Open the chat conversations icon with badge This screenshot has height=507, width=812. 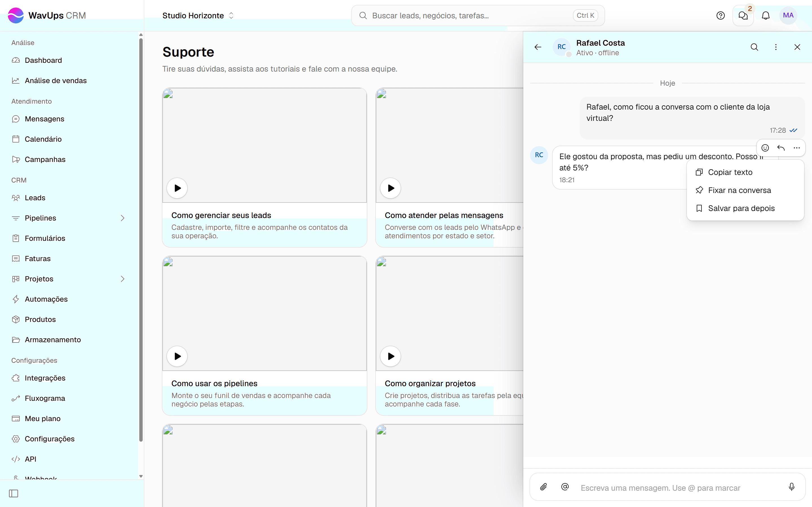743,15
